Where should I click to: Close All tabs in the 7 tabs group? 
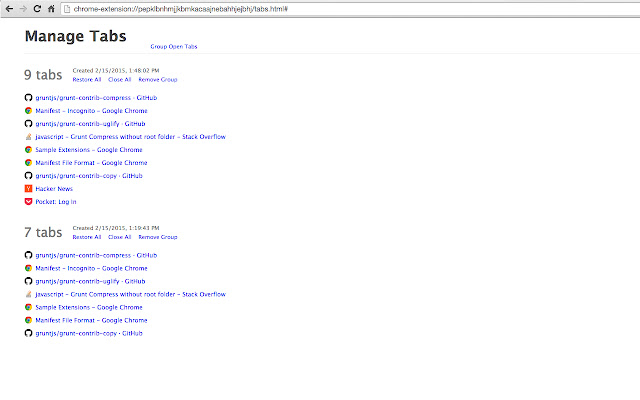(x=120, y=237)
